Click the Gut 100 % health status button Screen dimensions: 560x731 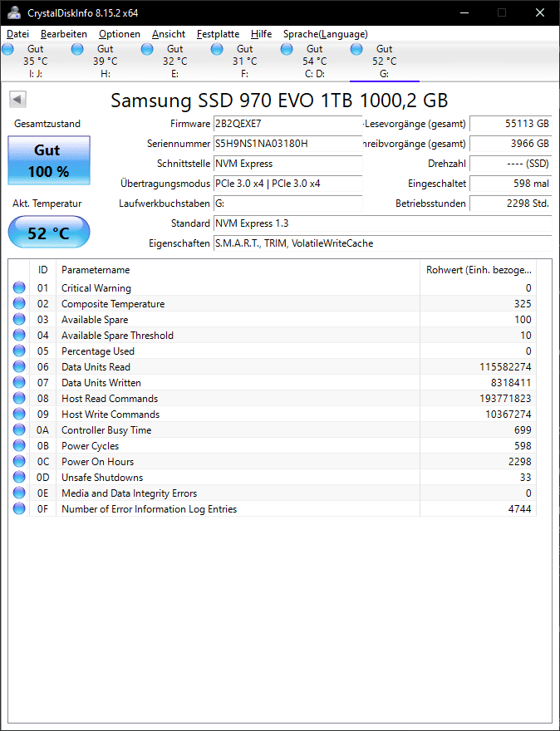pyautogui.click(x=49, y=160)
